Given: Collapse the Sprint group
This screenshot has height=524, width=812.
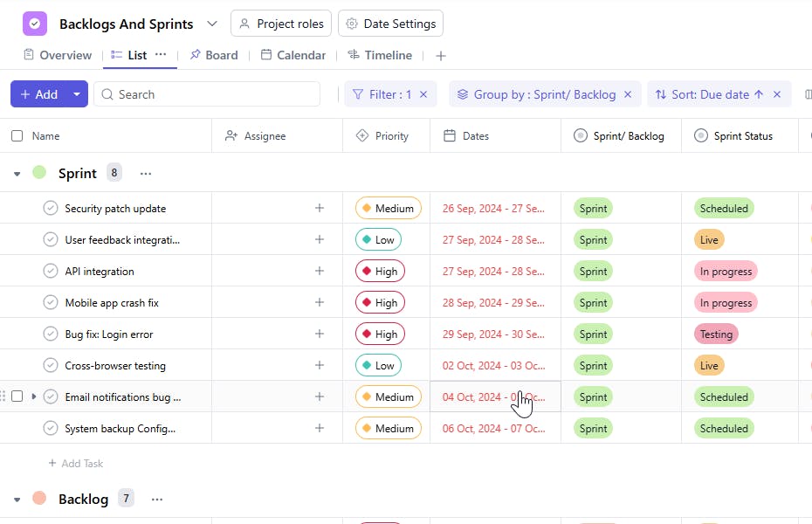Looking at the screenshot, I should [17, 174].
